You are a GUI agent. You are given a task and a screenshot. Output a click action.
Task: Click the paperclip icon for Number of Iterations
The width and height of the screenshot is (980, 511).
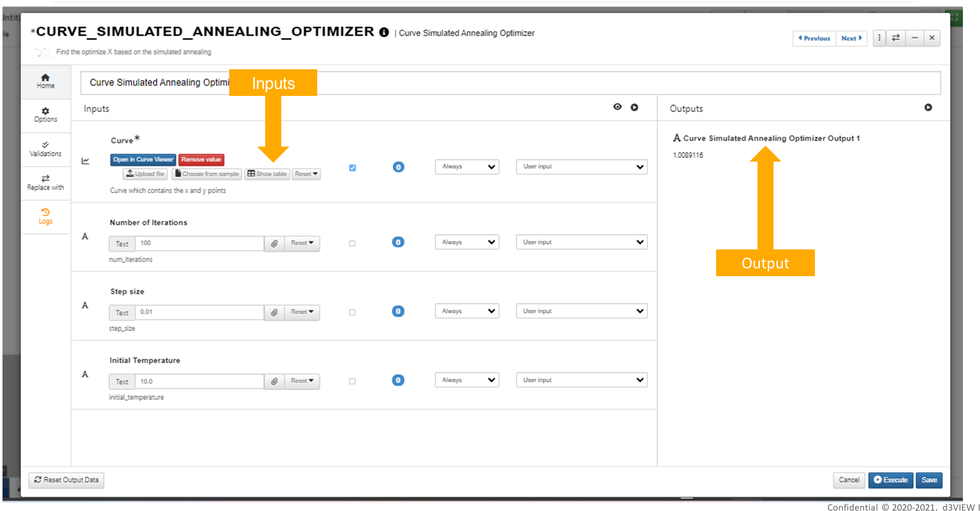point(274,243)
